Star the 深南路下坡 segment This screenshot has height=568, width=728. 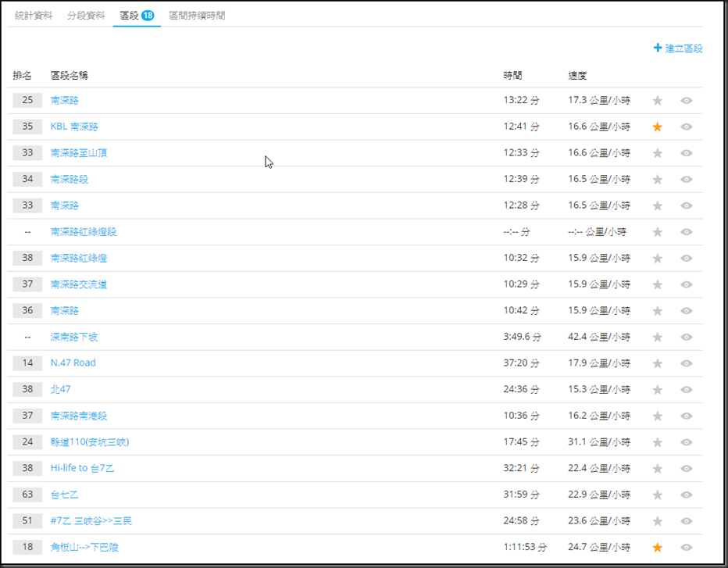coord(658,337)
